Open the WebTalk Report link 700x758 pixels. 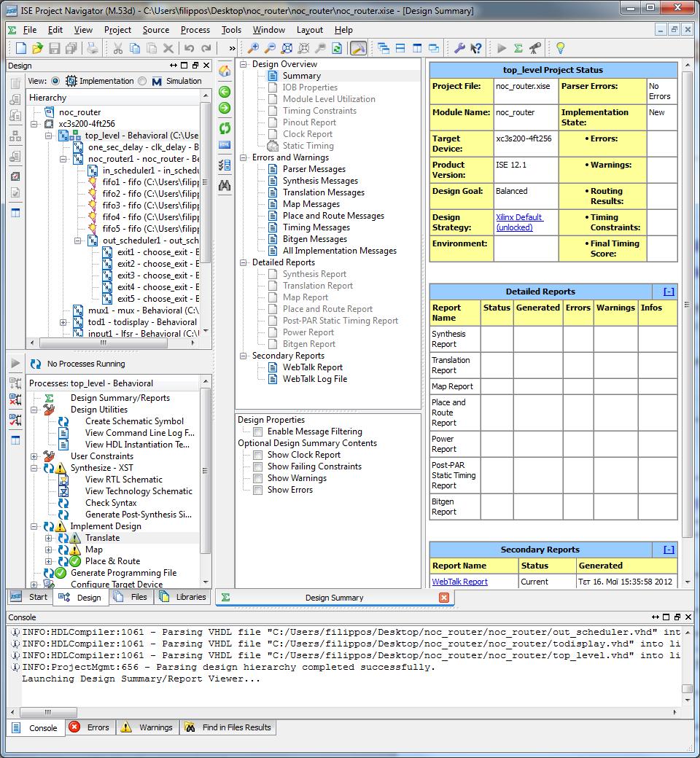point(459,582)
